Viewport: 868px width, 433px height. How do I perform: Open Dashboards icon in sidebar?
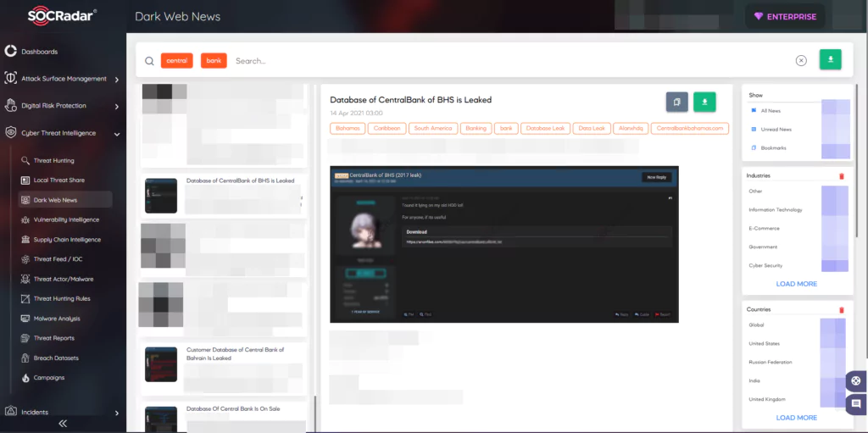(x=10, y=52)
